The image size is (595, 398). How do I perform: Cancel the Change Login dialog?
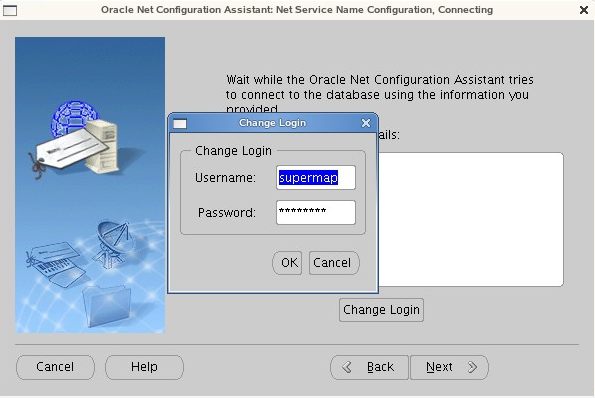[334, 263]
